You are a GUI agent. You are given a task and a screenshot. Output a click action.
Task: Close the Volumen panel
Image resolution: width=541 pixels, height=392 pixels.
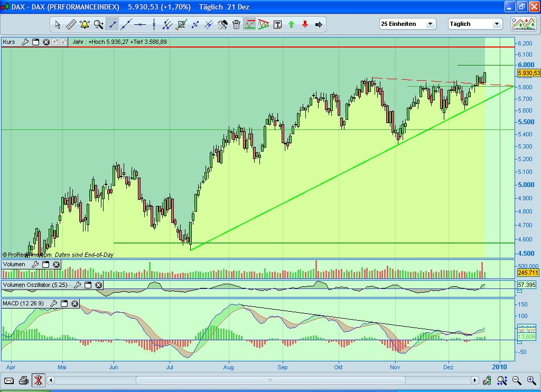pyautogui.click(x=56, y=264)
